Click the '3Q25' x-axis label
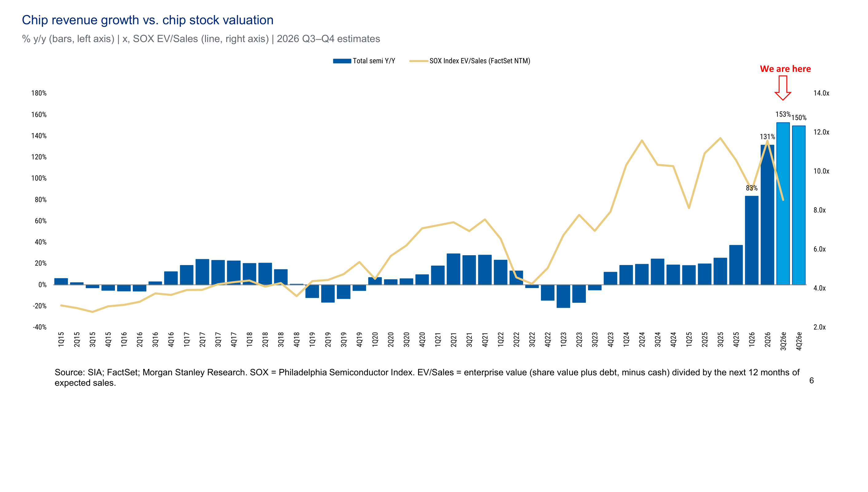Image resolution: width=868 pixels, height=492 pixels. point(720,339)
